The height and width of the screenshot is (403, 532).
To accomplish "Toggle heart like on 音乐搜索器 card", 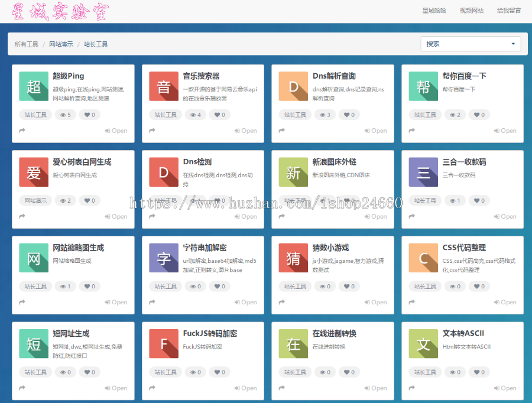I will (219, 115).
